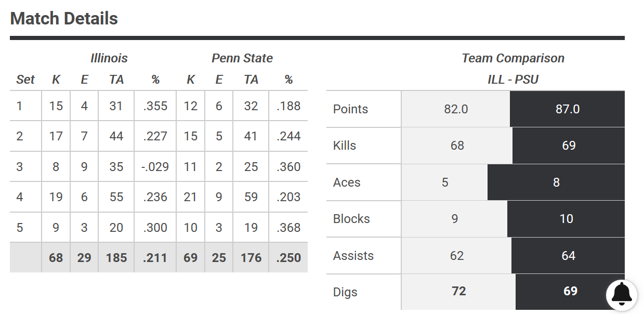Click the Match Details heading

64,19
